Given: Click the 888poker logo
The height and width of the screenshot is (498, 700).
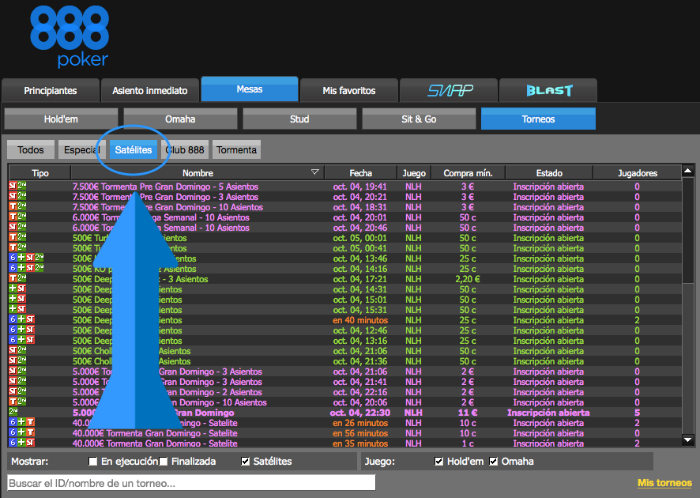Looking at the screenshot, I should click(x=70, y=37).
